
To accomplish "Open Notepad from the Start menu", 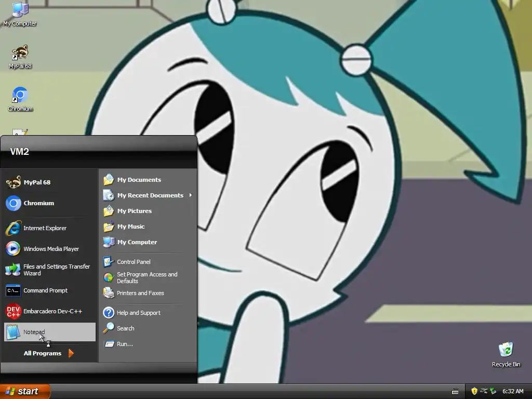I will [49, 332].
